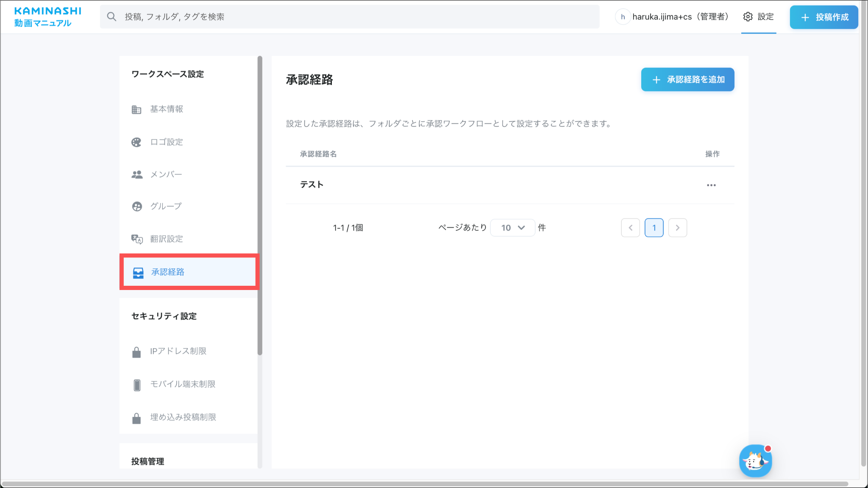The image size is (868, 488).
Task: Click the people icon for メンバー
Action: [136, 175]
